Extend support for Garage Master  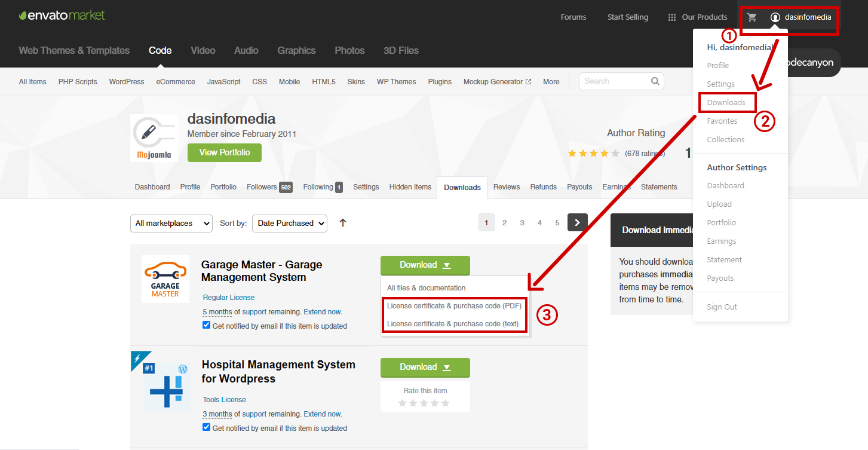[323, 312]
